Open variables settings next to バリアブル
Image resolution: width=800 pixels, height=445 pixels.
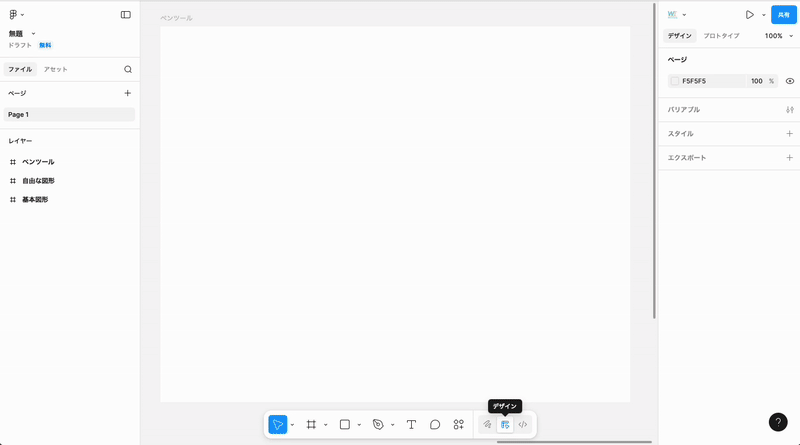pyautogui.click(x=789, y=110)
